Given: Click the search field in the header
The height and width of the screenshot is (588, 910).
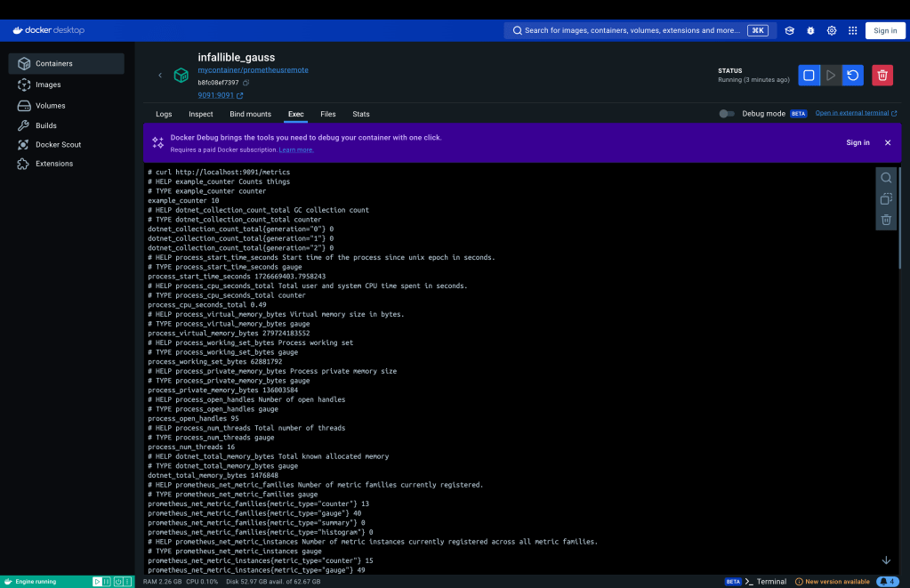Looking at the screenshot, I should click(640, 31).
